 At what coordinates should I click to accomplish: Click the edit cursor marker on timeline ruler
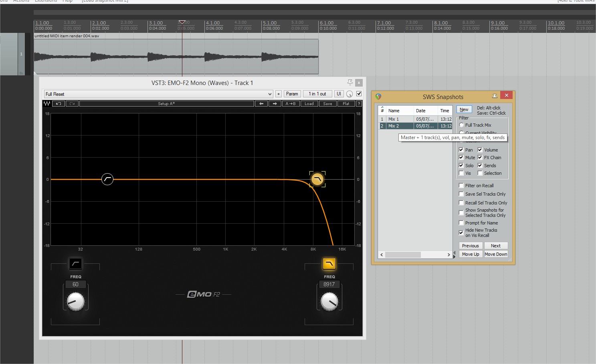[x=182, y=22]
